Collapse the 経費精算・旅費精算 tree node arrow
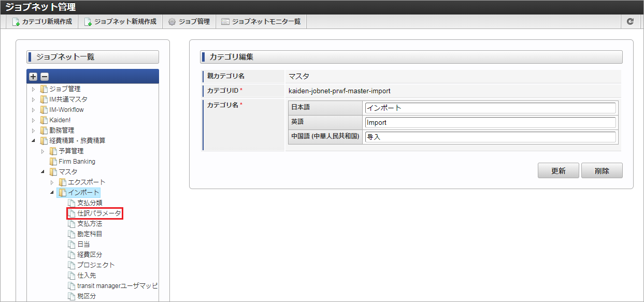644x302 pixels. click(34, 141)
